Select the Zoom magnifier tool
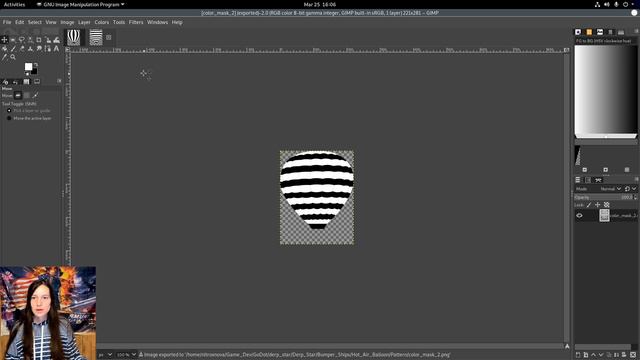The height and width of the screenshot is (360, 640). 13,57
